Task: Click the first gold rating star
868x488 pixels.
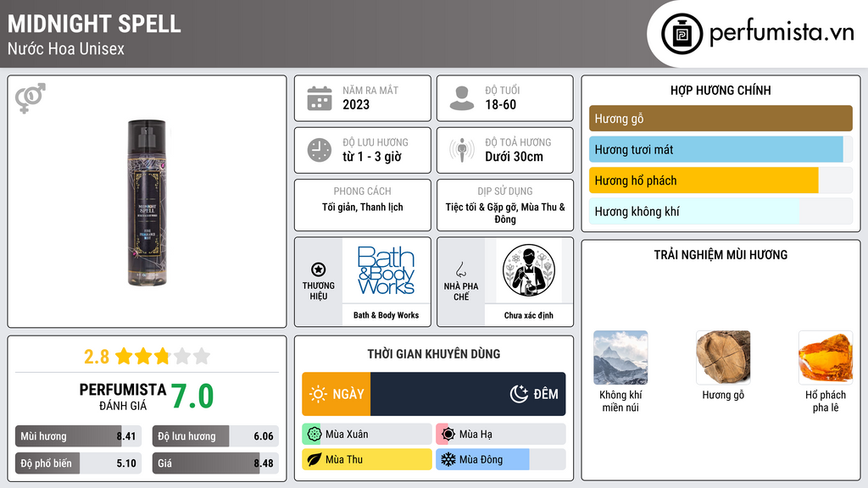Action: (x=124, y=356)
